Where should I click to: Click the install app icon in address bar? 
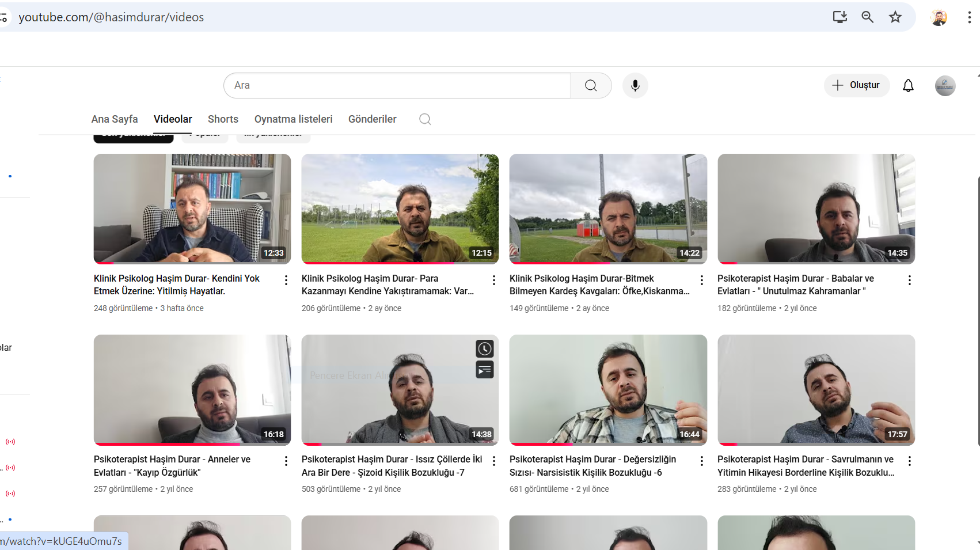840,17
